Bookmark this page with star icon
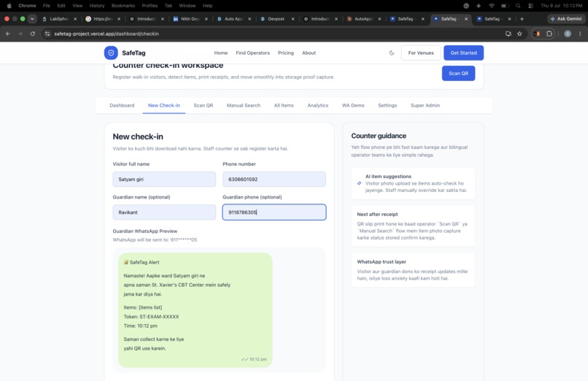The width and height of the screenshot is (588, 381). click(x=519, y=34)
